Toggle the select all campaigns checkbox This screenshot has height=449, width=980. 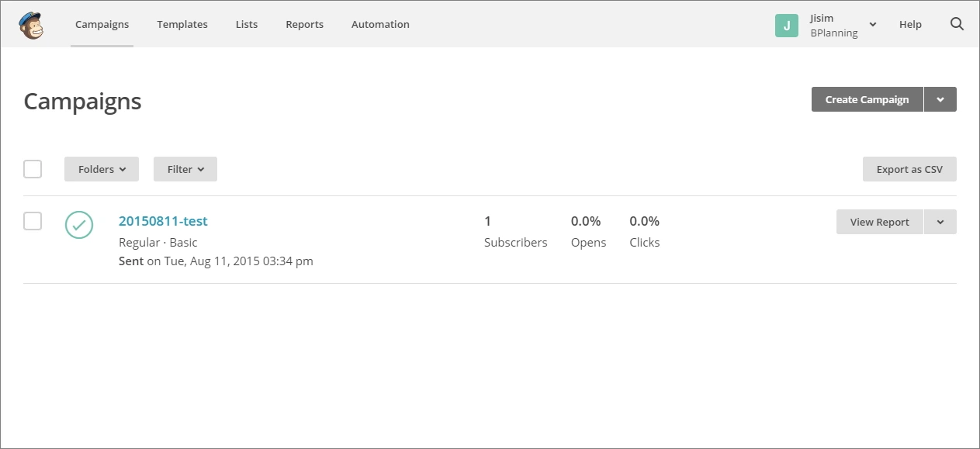(33, 169)
